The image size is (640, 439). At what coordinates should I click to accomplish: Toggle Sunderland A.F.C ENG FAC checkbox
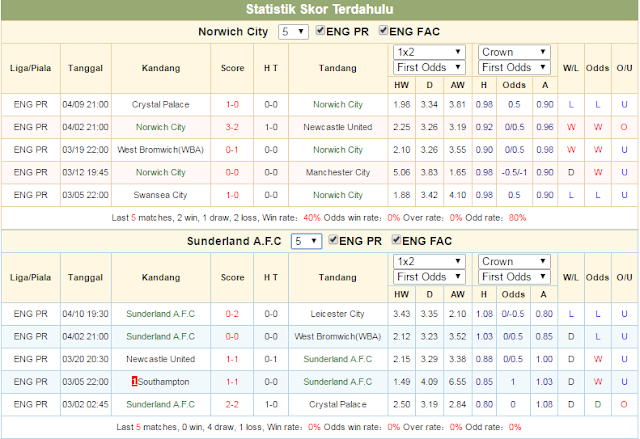[x=396, y=240]
